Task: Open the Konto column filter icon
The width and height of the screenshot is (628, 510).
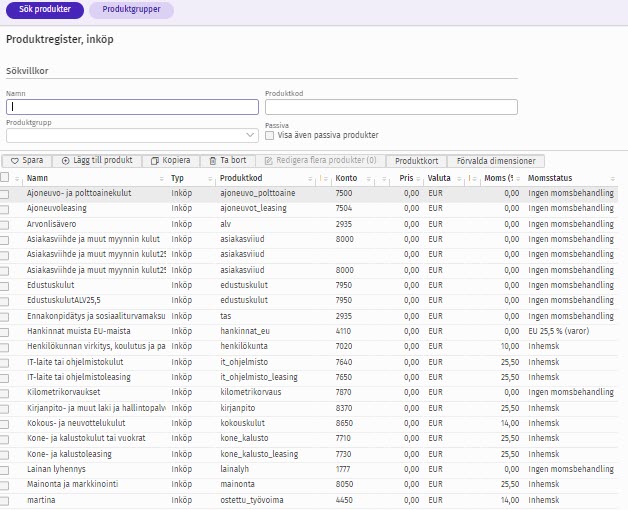Action: [x=369, y=179]
